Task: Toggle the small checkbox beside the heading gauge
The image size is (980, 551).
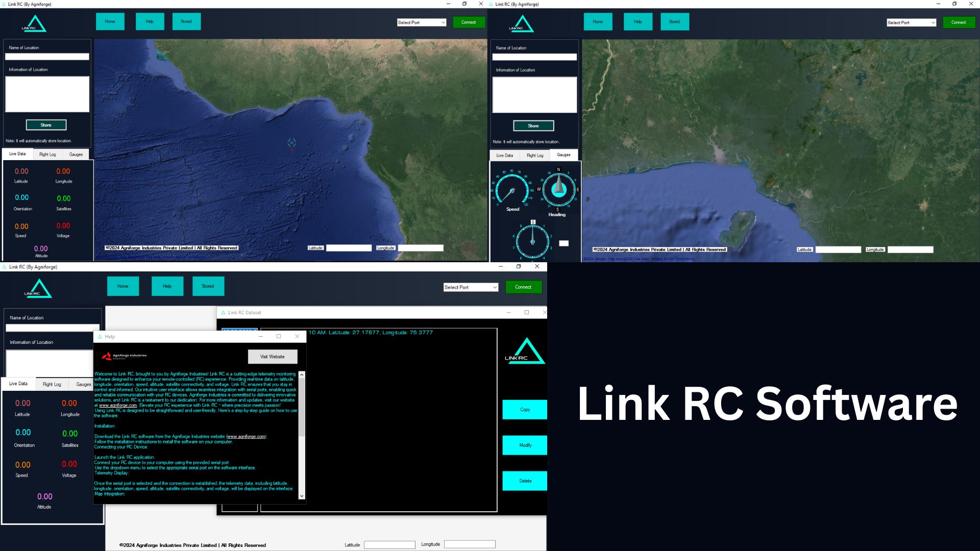Action: tap(564, 243)
